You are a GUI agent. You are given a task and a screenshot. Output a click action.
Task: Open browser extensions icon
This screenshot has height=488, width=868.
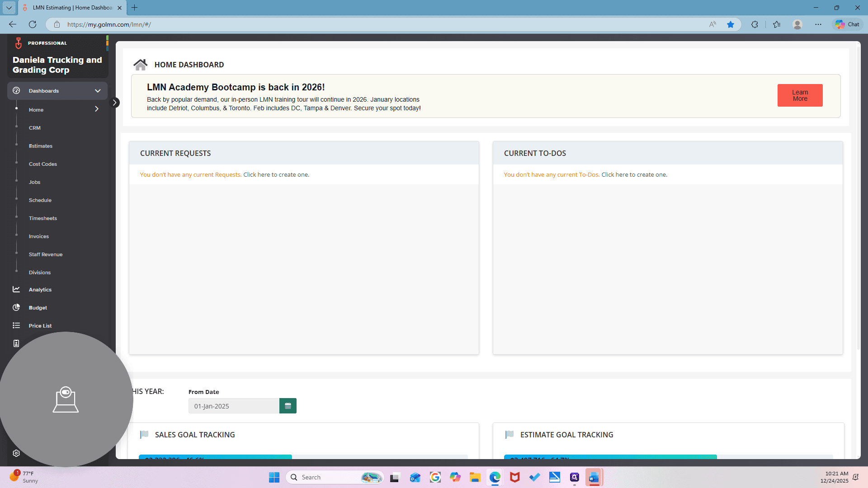(x=755, y=24)
